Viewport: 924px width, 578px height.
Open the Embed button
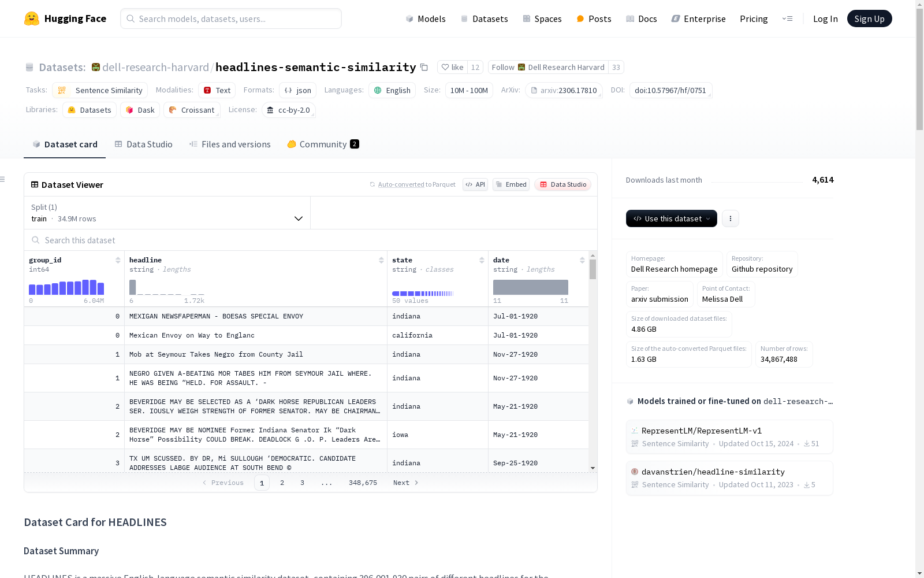(511, 184)
